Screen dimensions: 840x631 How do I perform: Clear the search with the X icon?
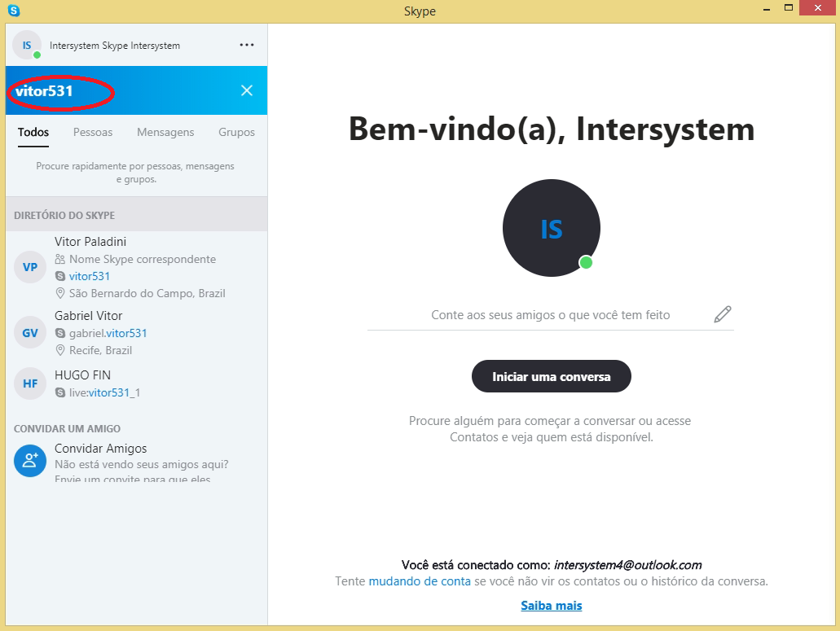click(246, 90)
